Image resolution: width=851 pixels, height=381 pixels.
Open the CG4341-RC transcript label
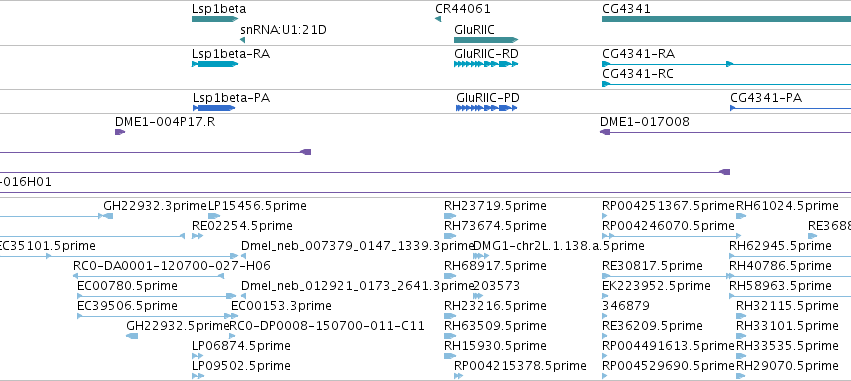(638, 74)
